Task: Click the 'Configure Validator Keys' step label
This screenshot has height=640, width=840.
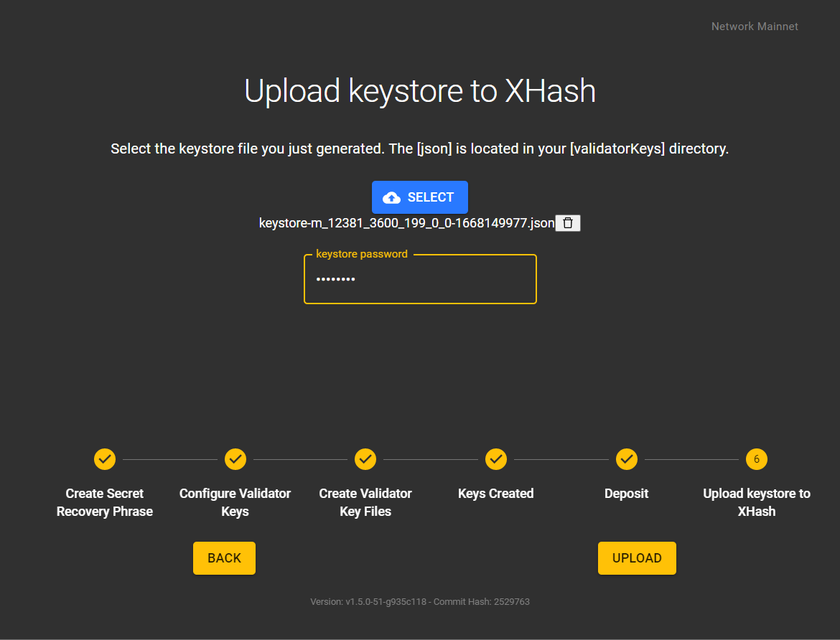Action: point(235,502)
